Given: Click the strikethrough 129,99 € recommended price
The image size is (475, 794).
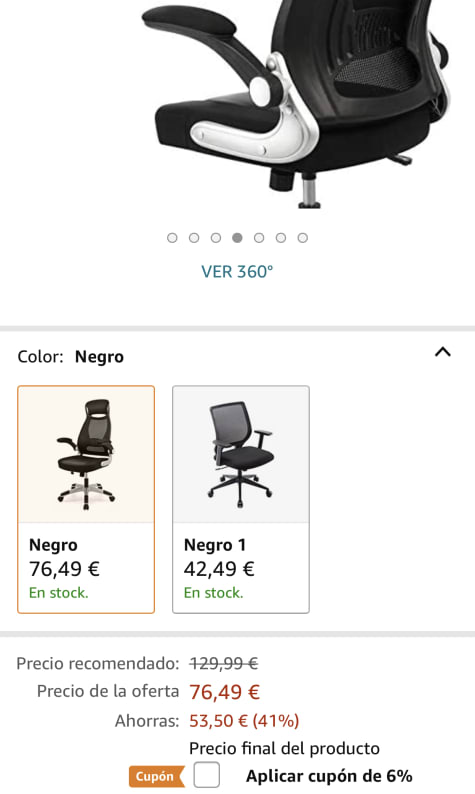Looking at the screenshot, I should tap(224, 663).
